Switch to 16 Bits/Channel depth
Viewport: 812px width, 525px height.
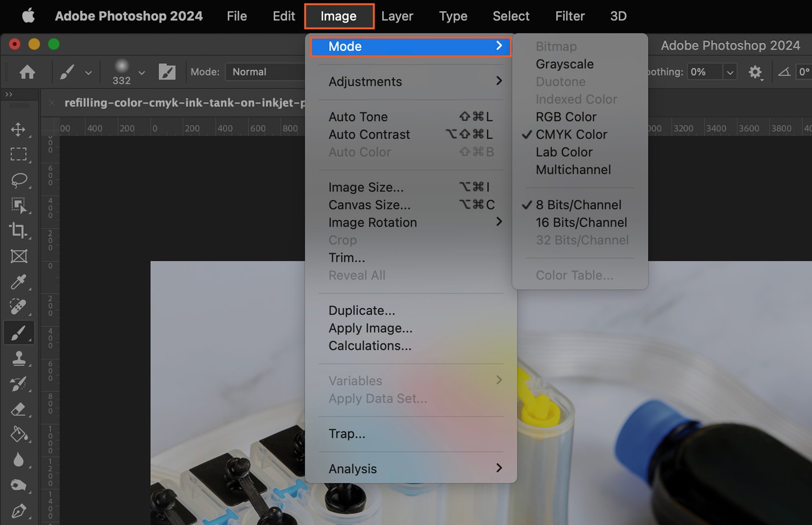(x=581, y=222)
